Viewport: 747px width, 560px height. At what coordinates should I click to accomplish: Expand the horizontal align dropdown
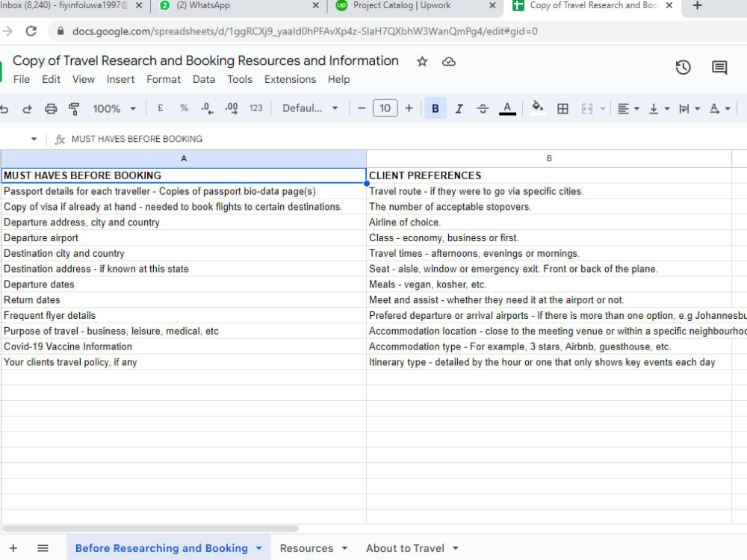pyautogui.click(x=634, y=108)
